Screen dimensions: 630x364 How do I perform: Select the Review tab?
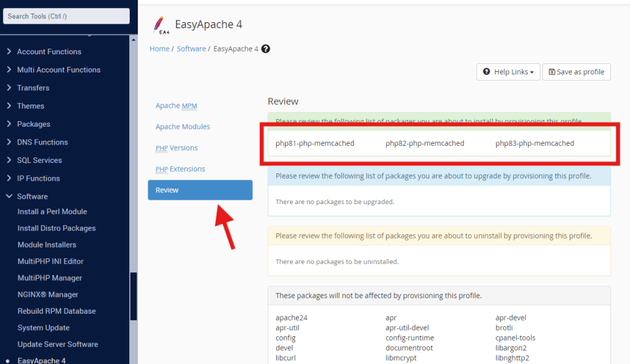167,190
